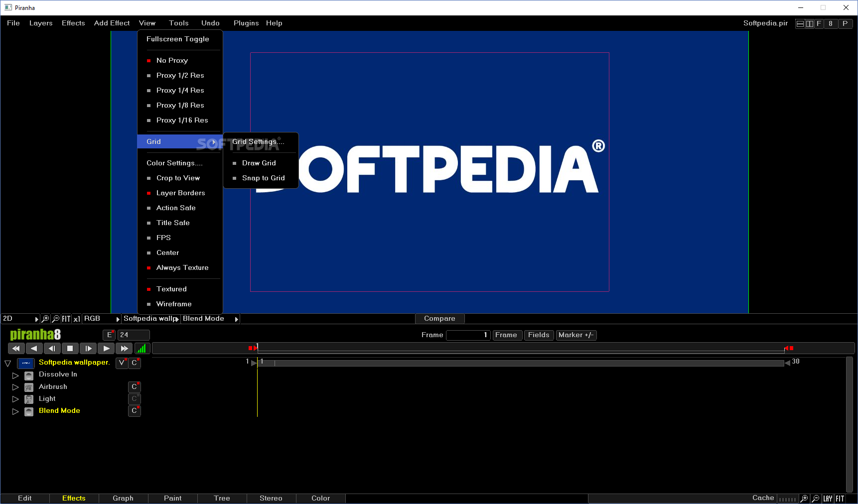Click the Frame number input field

pos(468,335)
